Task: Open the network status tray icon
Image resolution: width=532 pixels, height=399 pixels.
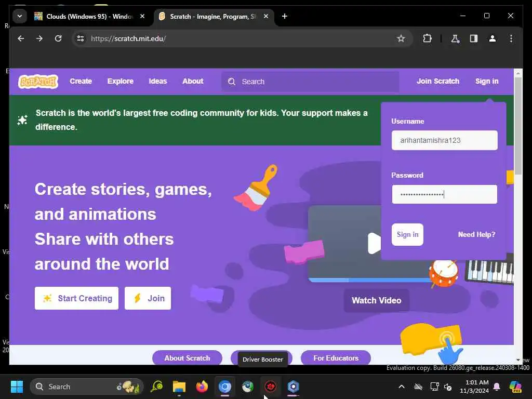Action: click(x=435, y=387)
